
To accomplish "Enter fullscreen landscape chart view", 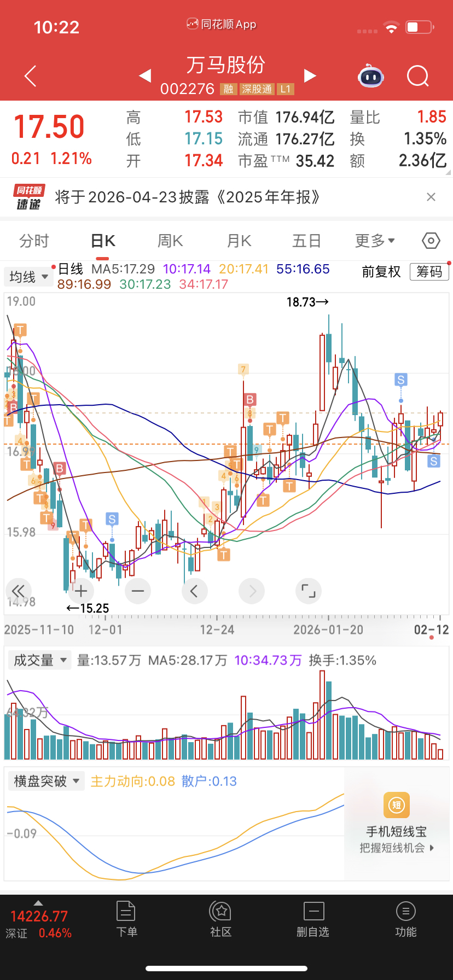I will [x=309, y=591].
